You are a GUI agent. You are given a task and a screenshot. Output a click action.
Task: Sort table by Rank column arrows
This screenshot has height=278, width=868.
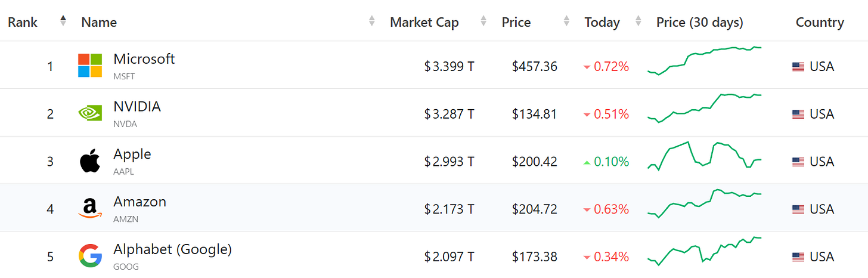pyautogui.click(x=63, y=21)
